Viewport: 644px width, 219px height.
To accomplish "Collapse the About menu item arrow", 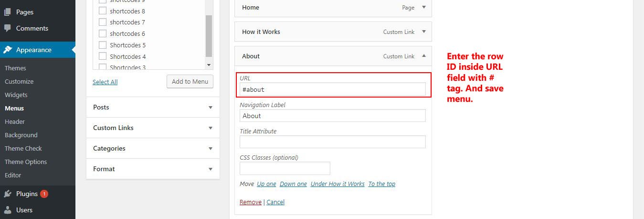I will 424,56.
